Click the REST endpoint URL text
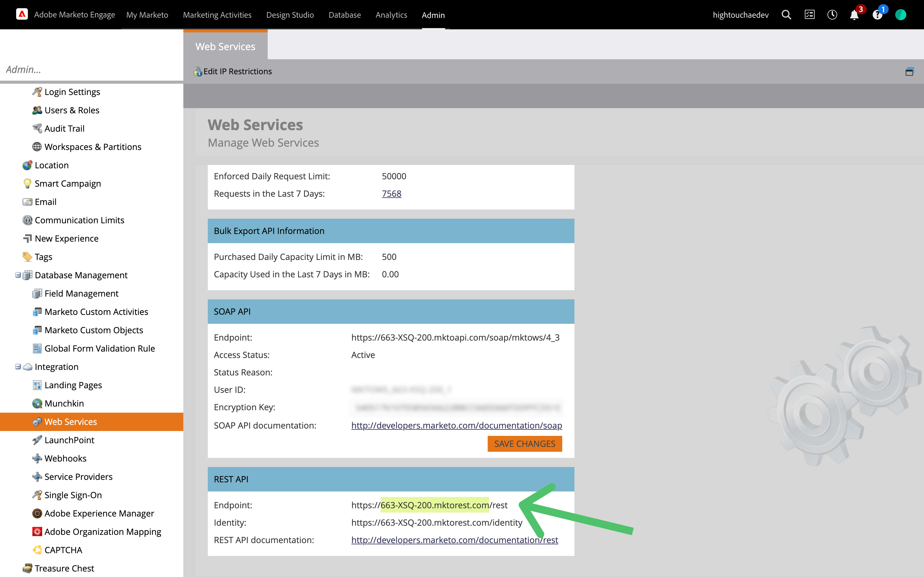This screenshot has width=924, height=577. pos(429,505)
